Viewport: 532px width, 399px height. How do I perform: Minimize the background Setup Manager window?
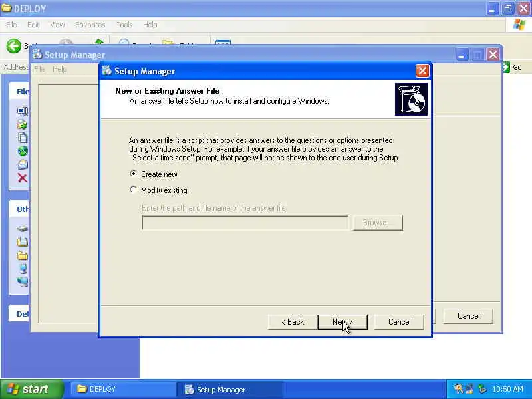pyautogui.click(x=461, y=55)
